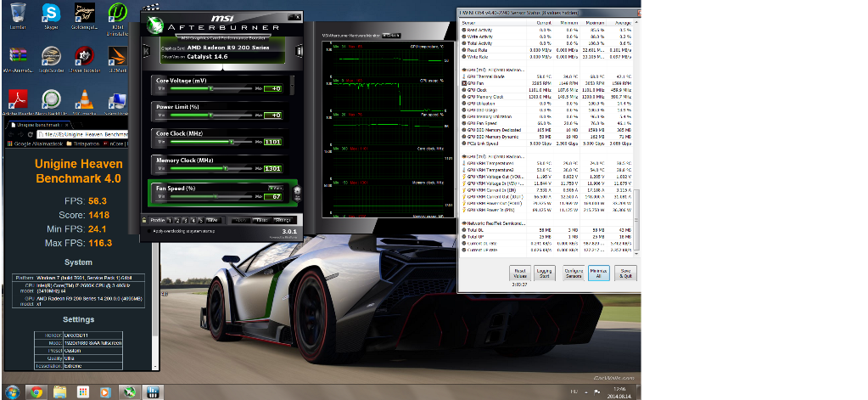Open the Windows Start menu

click(x=12, y=392)
